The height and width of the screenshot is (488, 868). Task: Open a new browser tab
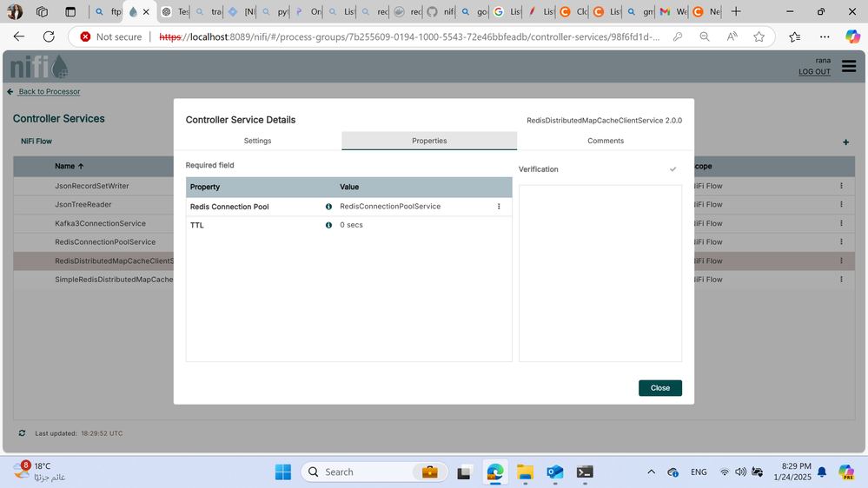[x=736, y=11]
